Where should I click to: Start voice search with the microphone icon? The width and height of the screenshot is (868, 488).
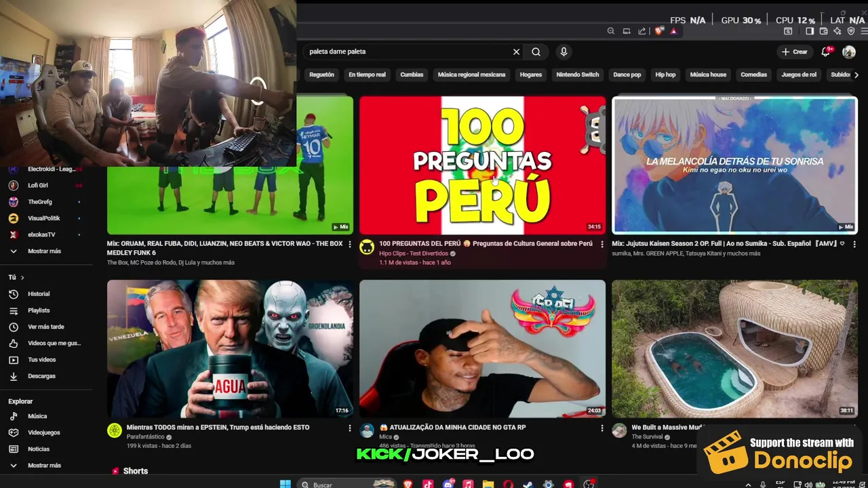pyautogui.click(x=563, y=52)
